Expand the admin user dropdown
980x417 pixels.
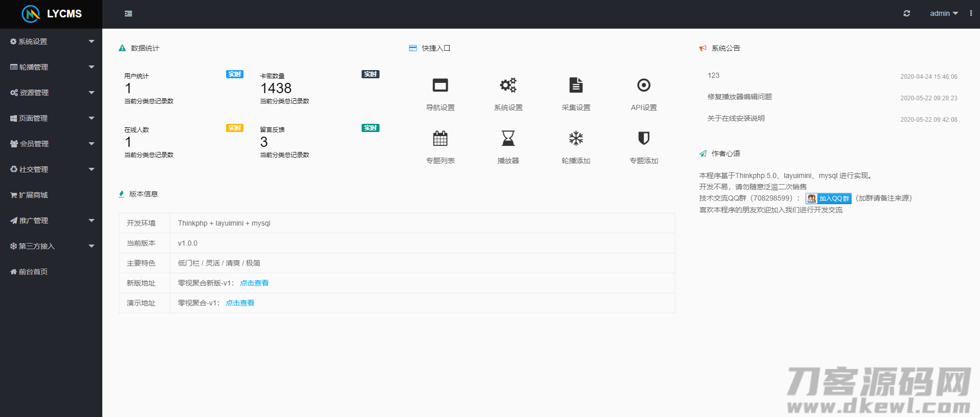tap(944, 14)
